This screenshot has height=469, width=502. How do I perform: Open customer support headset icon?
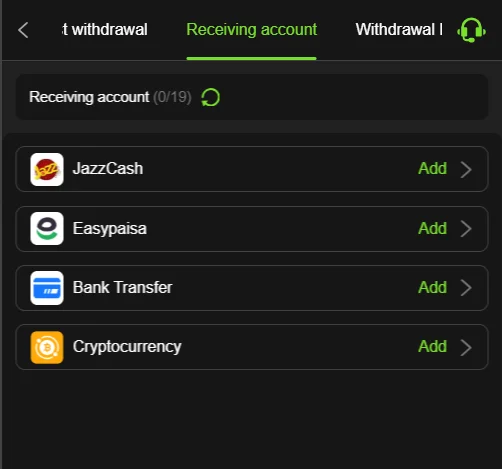click(x=471, y=30)
